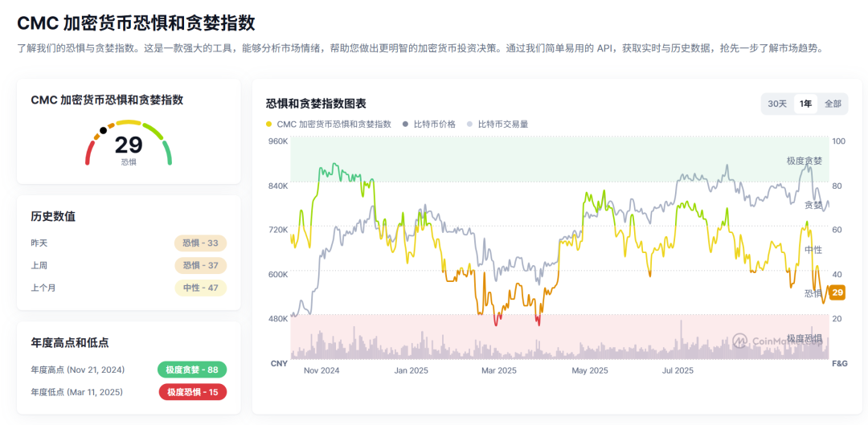Viewport: 868px width, 425px height.
Task: Click the 年度高点 (Nov 21, 2024) label
Action: [x=79, y=370]
